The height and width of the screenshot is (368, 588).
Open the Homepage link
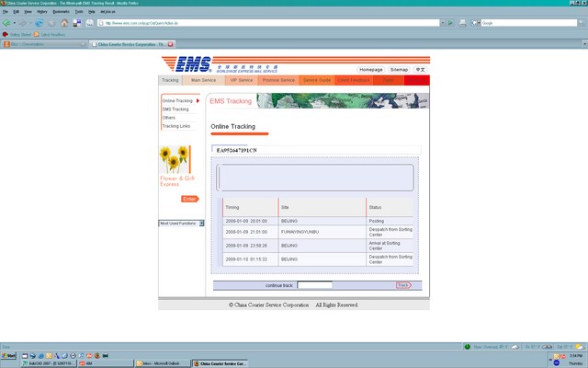tap(371, 70)
